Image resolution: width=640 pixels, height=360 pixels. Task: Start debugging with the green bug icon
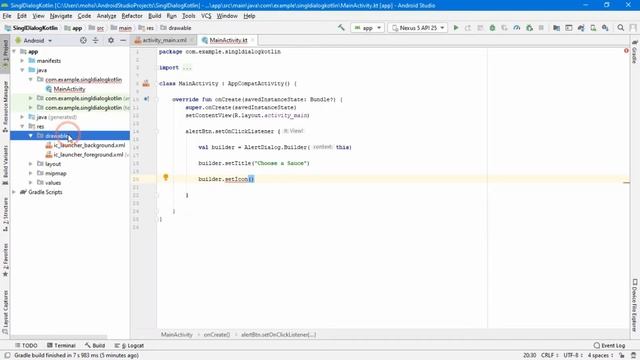pos(492,28)
